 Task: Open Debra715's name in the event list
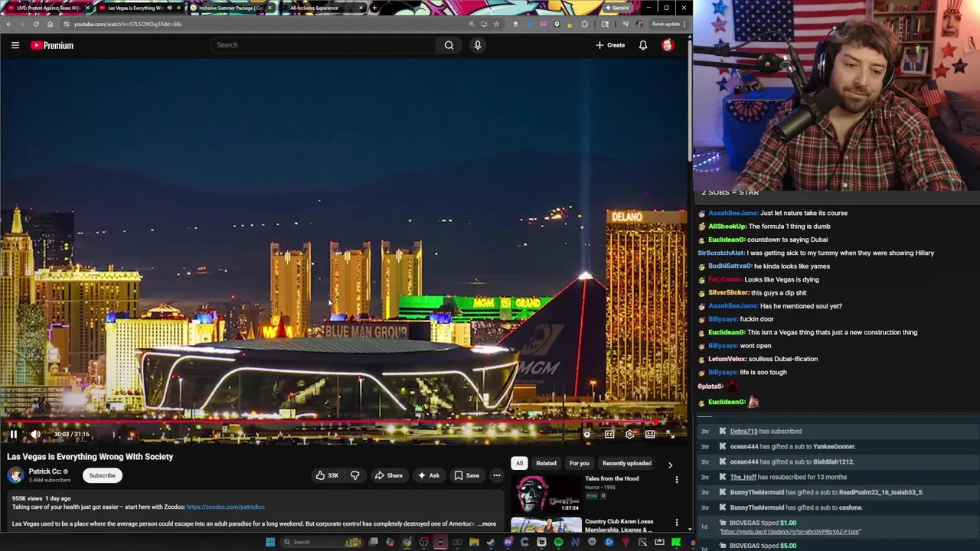pos(743,431)
